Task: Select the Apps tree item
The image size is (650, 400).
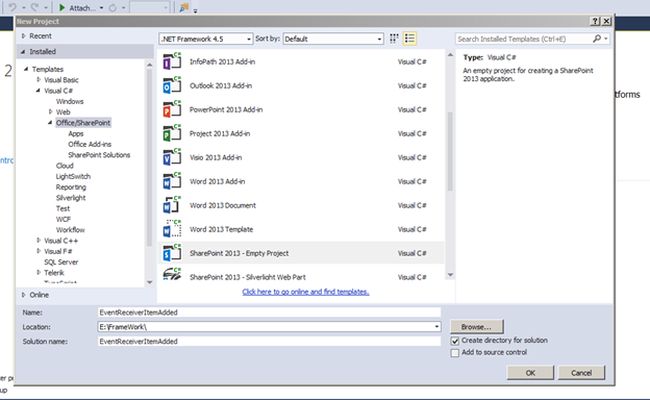Action: click(x=76, y=133)
